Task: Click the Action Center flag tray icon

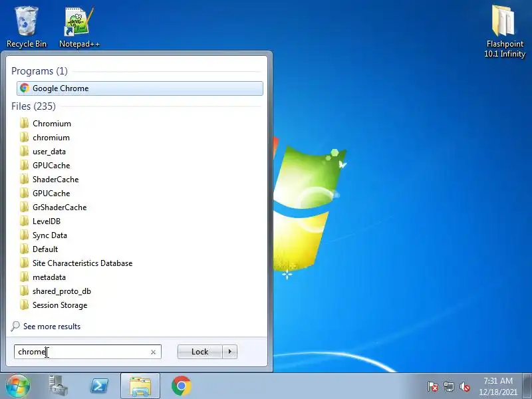Action: (433, 386)
